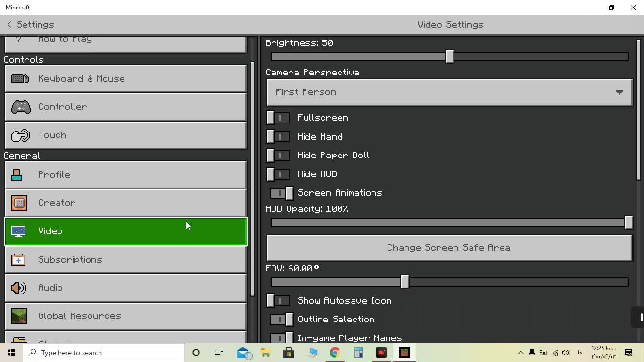Click the Brightness slider handle
Image resolution: width=644 pixels, height=362 pixels.
click(449, 57)
